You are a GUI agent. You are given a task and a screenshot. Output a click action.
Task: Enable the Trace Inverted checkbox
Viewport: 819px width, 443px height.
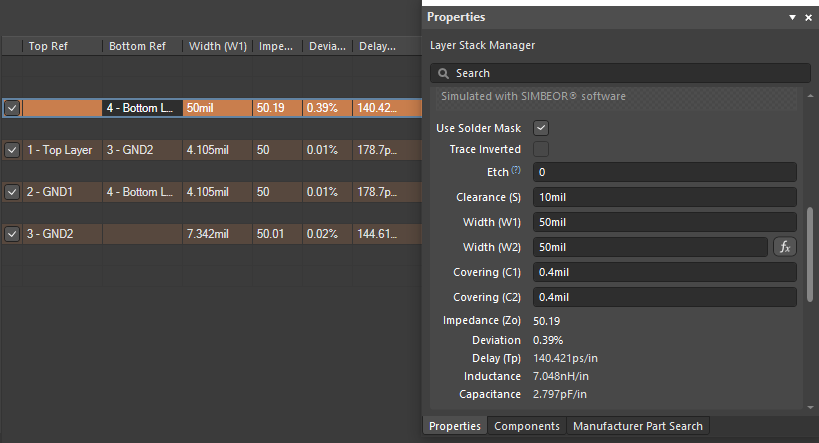pyautogui.click(x=541, y=149)
